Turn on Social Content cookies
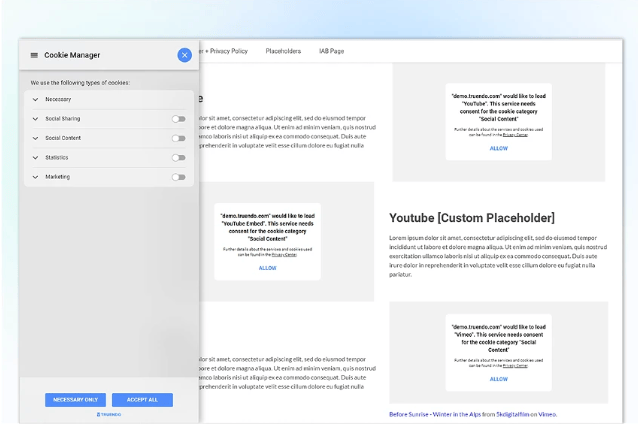 click(178, 138)
